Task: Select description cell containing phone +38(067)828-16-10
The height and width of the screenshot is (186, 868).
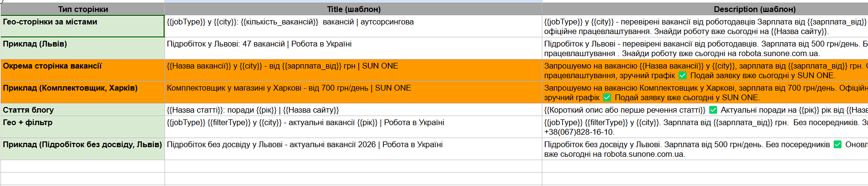Action: point(705,127)
